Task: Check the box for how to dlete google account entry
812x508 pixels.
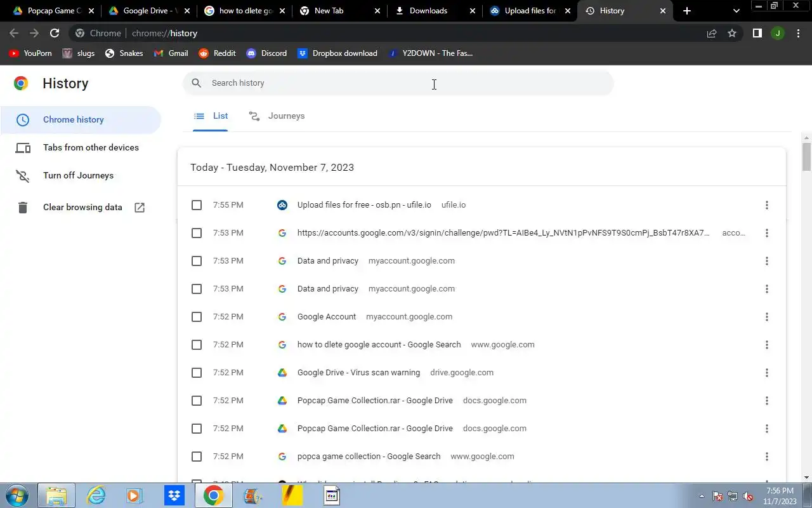Action: tap(197, 345)
